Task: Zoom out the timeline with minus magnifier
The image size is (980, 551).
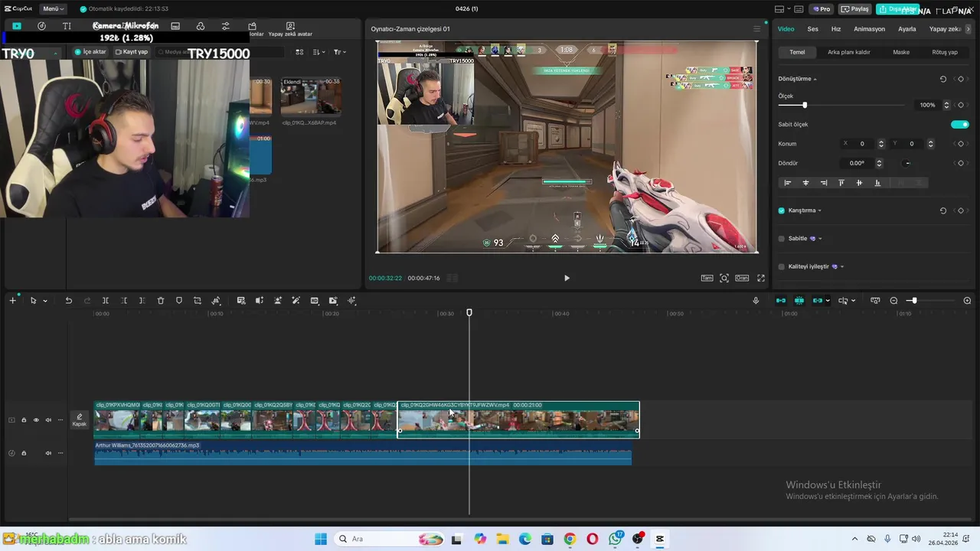Action: [x=893, y=301]
